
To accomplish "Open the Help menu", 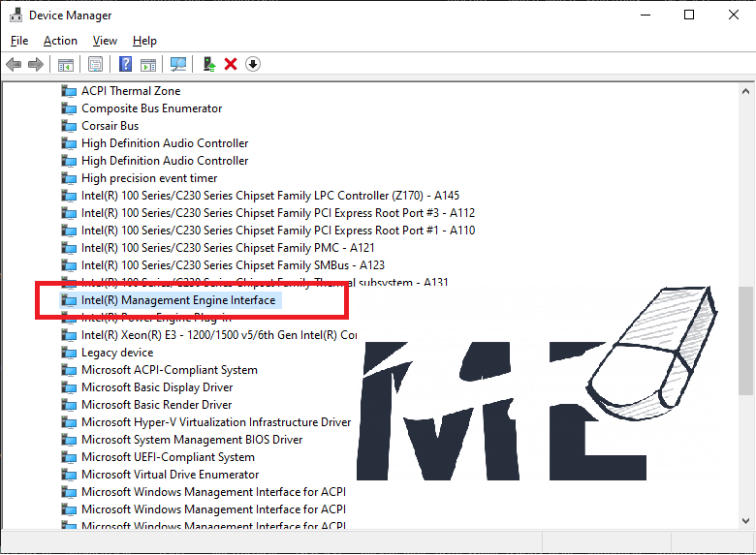I will [x=144, y=41].
